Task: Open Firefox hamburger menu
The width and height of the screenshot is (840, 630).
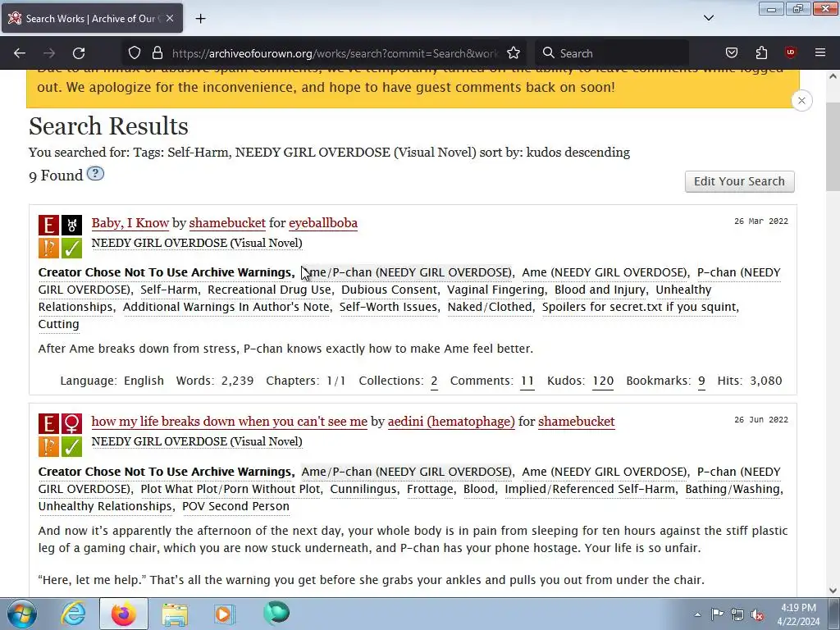Action: pyautogui.click(x=820, y=53)
